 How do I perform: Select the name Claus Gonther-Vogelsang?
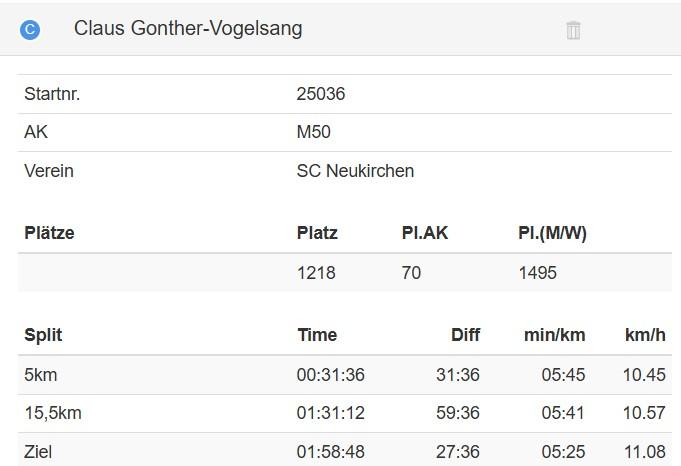click(x=188, y=29)
